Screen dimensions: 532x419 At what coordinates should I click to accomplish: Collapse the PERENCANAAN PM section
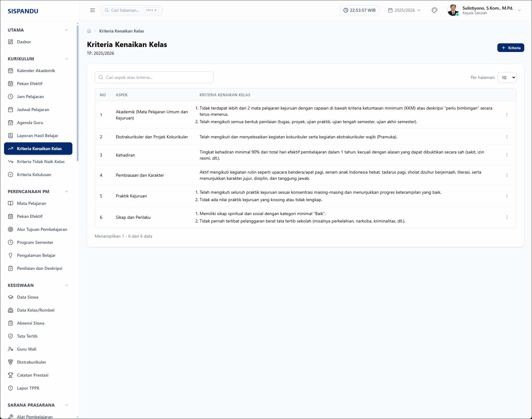point(66,192)
